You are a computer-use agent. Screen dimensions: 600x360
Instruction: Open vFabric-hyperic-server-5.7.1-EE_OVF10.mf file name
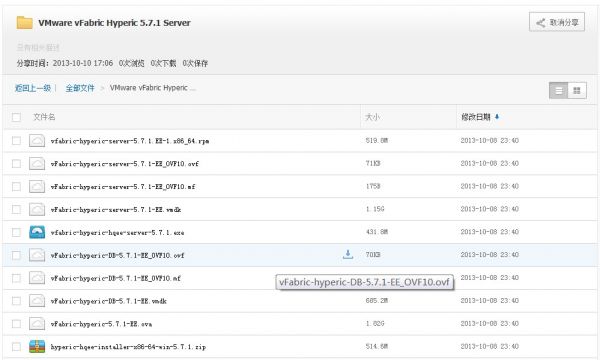tap(123, 187)
